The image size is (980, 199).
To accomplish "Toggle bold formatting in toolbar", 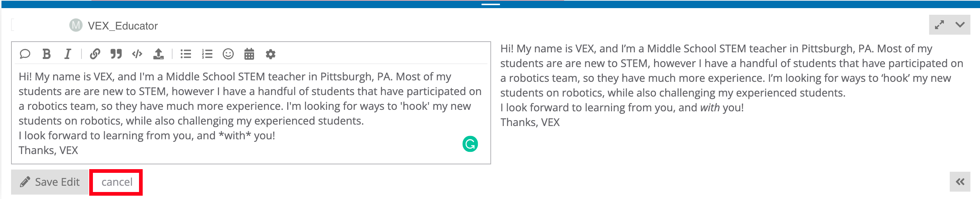I will click(x=46, y=54).
